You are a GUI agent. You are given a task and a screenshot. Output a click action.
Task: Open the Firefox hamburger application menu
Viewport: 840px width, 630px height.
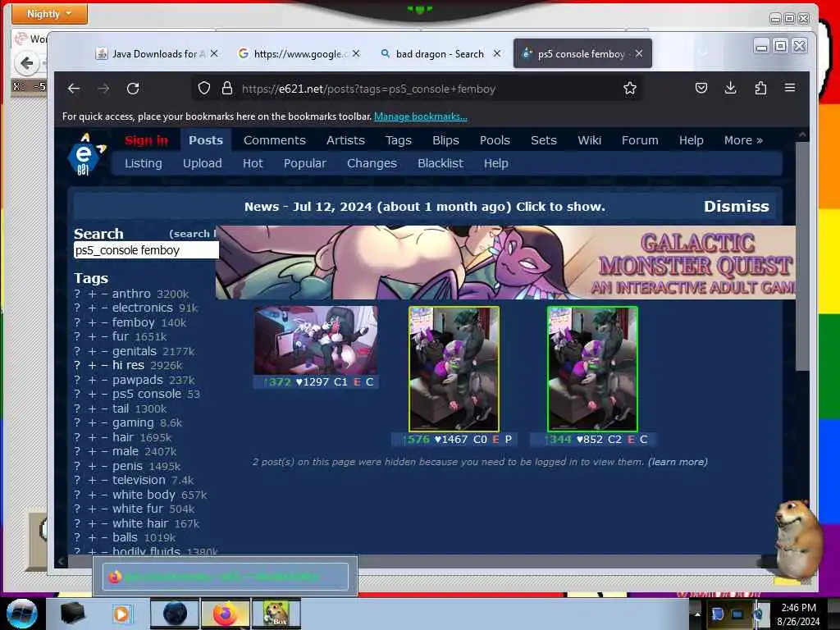pos(790,88)
